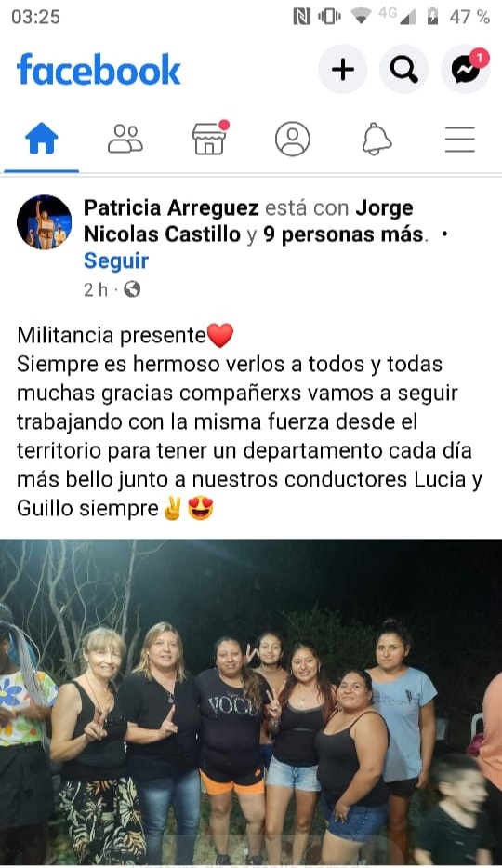Open Patricia Arreguez name link

[171, 208]
